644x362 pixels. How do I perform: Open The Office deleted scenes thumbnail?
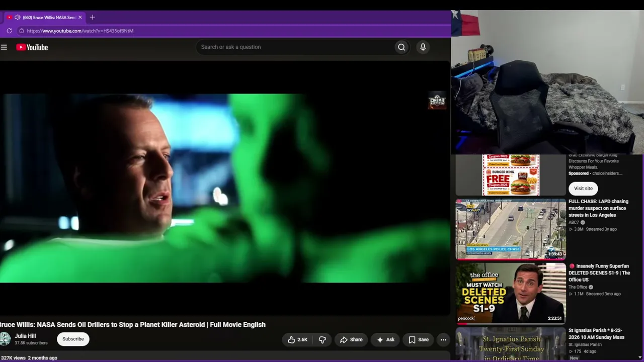pyautogui.click(x=511, y=294)
